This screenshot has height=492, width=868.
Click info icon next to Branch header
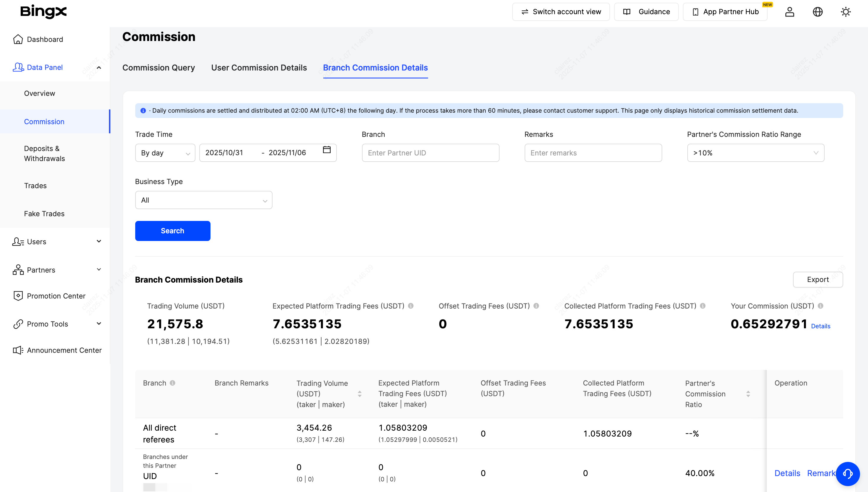tap(172, 383)
